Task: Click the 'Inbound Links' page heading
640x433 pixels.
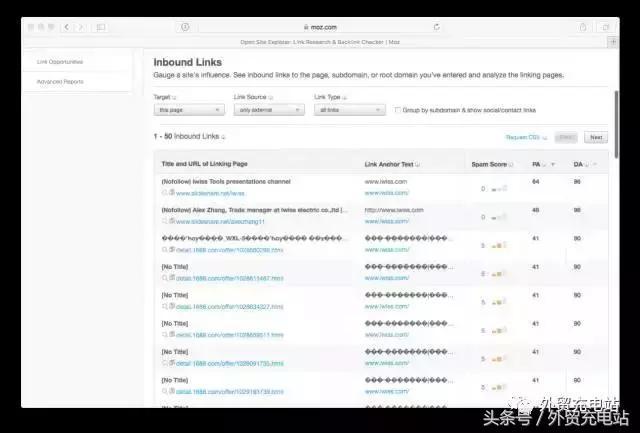Action: [188, 62]
